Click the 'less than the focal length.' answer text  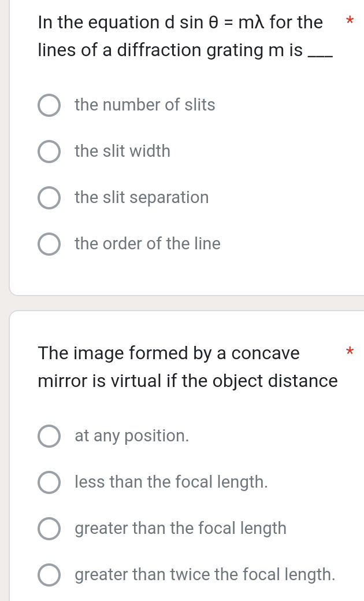point(171,482)
